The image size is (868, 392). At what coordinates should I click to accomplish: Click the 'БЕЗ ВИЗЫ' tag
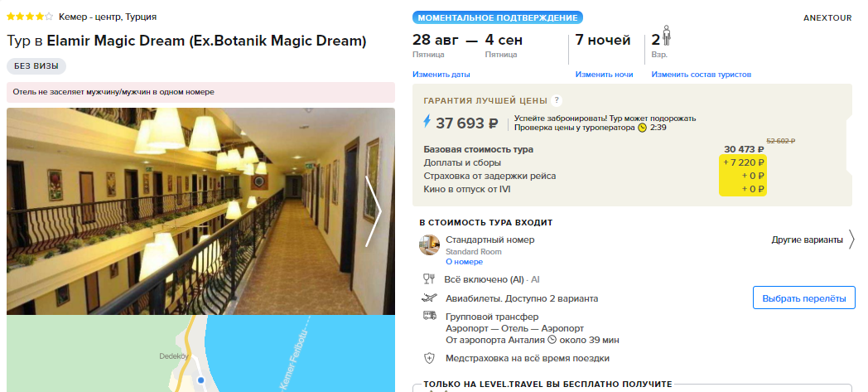pos(36,66)
